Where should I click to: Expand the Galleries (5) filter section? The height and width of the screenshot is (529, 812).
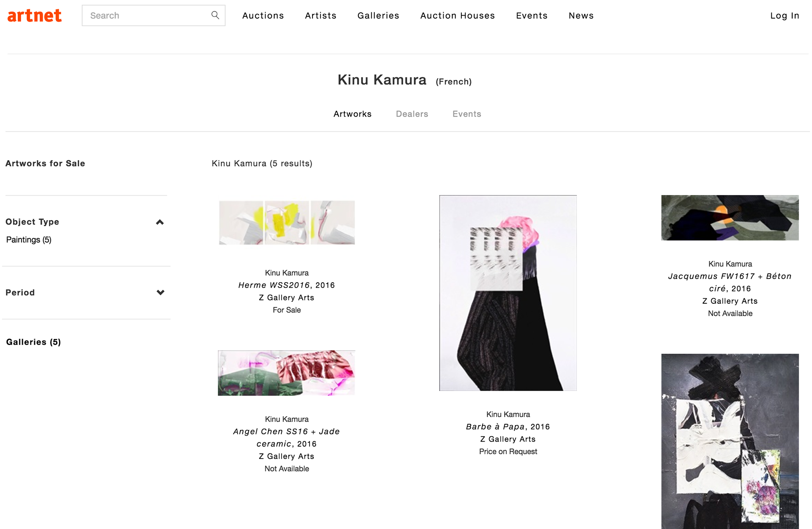pyautogui.click(x=33, y=342)
